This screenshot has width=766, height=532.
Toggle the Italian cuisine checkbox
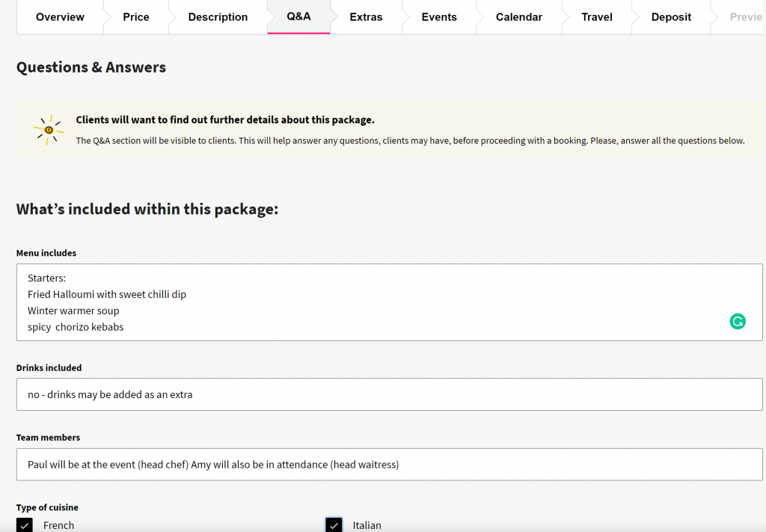334,525
